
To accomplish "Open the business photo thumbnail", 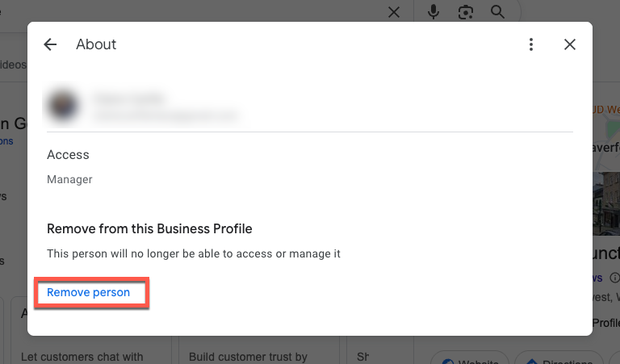I will coord(605,202).
